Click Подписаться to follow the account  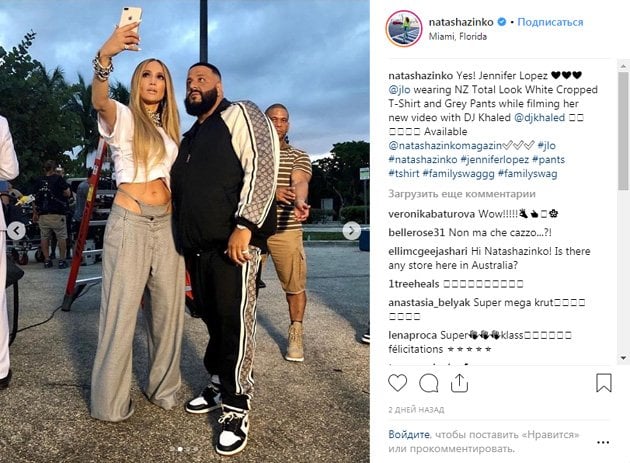tap(550, 22)
